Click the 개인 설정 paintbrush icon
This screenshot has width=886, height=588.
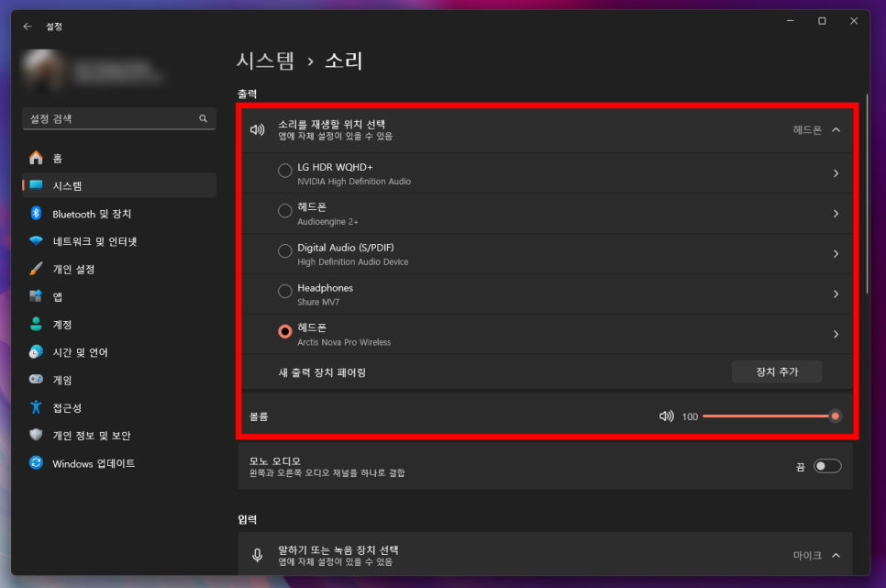click(36, 269)
